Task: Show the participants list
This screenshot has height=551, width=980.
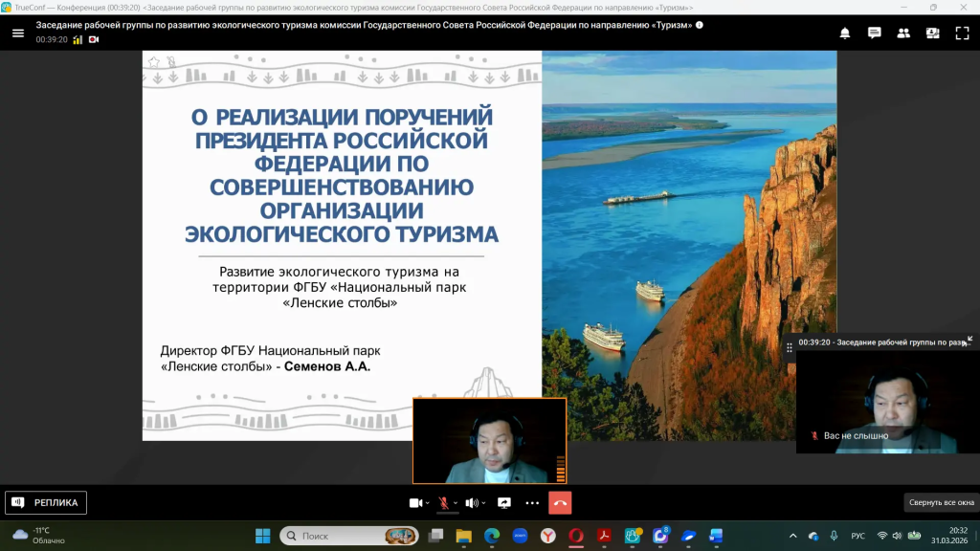Action: (x=902, y=33)
